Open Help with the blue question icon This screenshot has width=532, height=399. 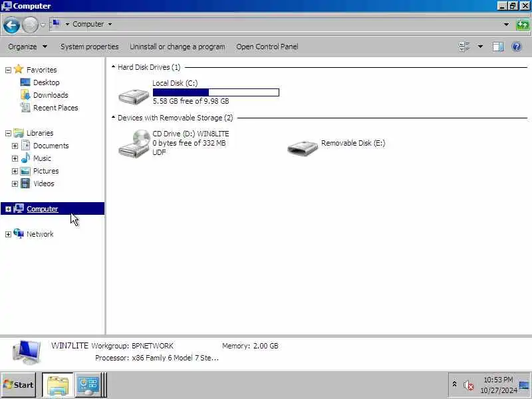point(517,47)
